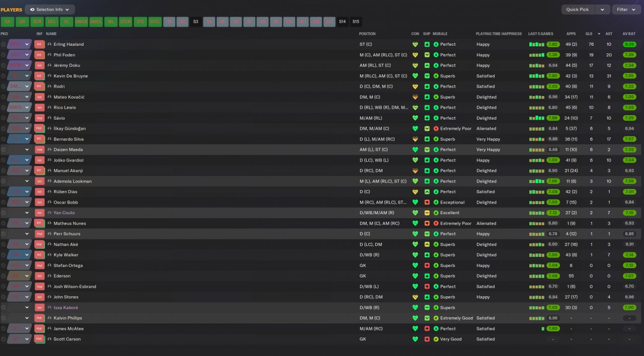The height and width of the screenshot is (356, 644).
Task: Tick the selection circle for Rico Lewis
Action: click(4, 108)
